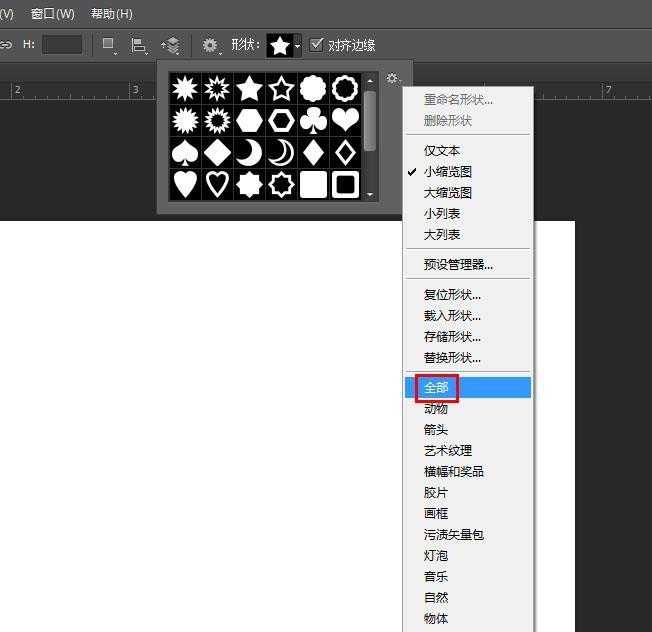Open 预设管理器... preset manager
Image resolution: width=652 pixels, height=632 pixels.
click(458, 265)
